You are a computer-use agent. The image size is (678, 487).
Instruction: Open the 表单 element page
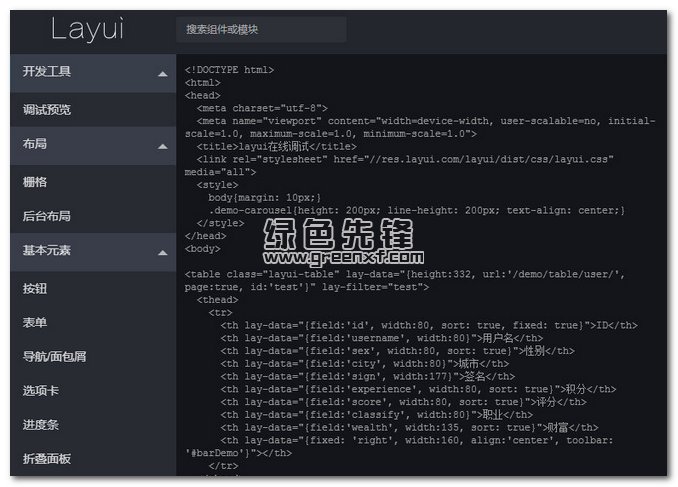[x=93, y=323]
